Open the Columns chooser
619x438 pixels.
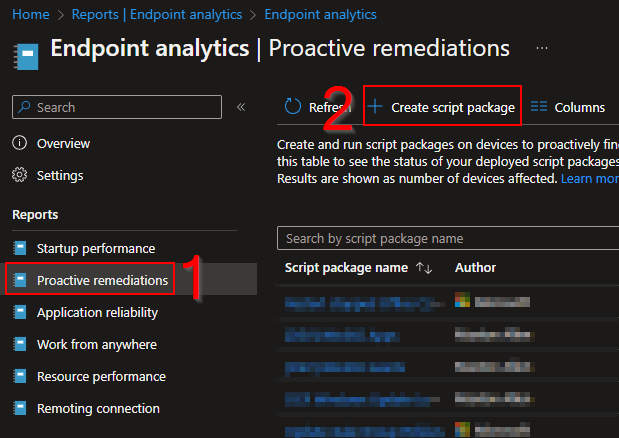pyautogui.click(x=568, y=107)
